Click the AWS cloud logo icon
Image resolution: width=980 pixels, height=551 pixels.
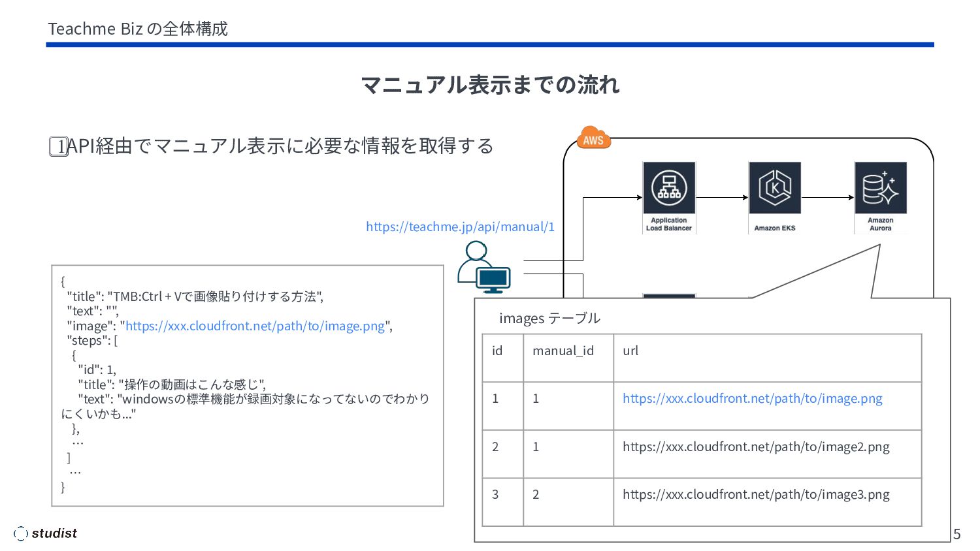(x=594, y=138)
